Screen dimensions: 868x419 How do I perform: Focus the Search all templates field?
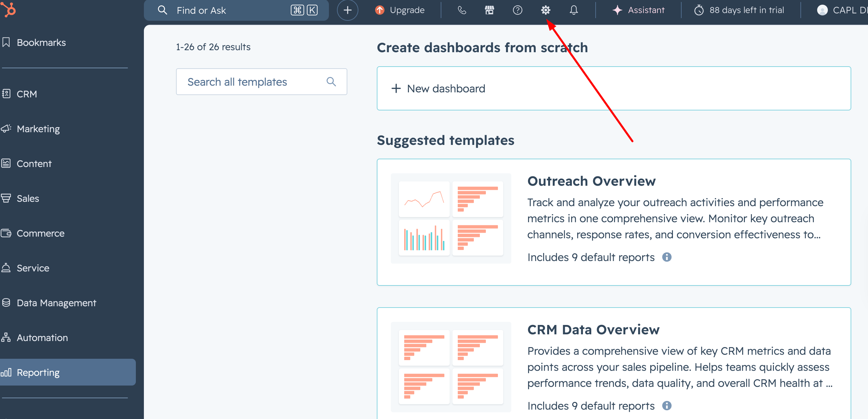(x=249, y=82)
